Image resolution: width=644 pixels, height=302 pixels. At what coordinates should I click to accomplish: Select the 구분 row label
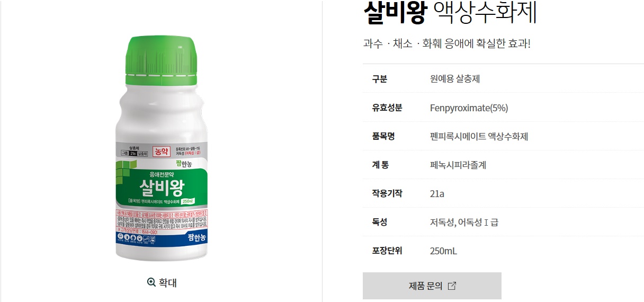coord(380,79)
